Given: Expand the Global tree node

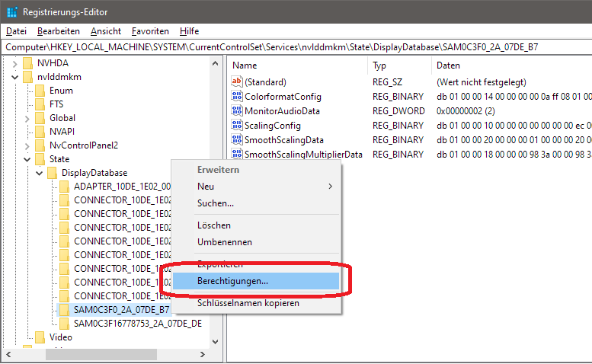Looking at the screenshot, I should coord(28,118).
